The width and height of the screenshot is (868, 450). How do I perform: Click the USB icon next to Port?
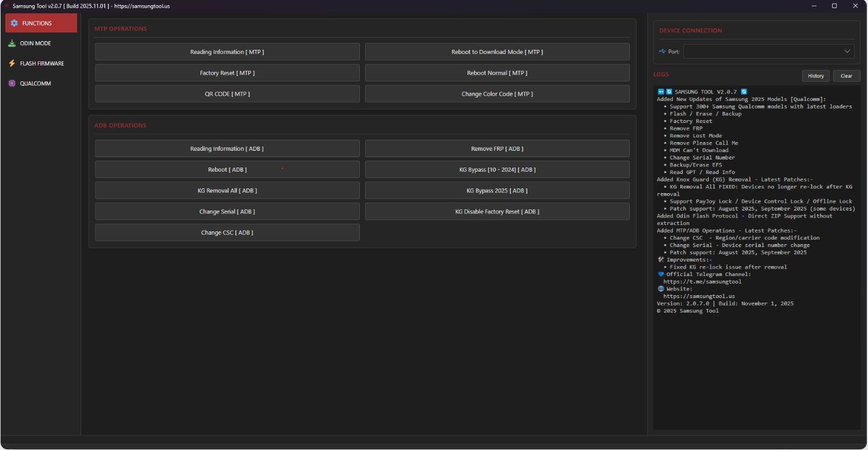(662, 52)
